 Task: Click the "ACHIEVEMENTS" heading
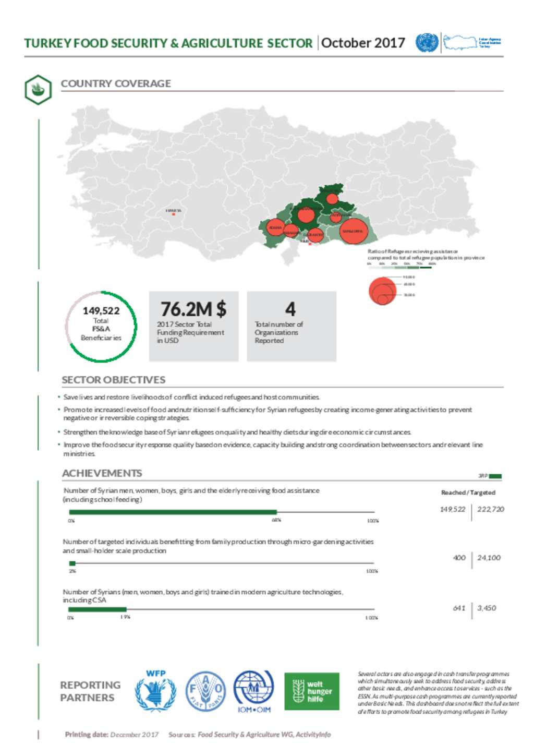(102, 473)
